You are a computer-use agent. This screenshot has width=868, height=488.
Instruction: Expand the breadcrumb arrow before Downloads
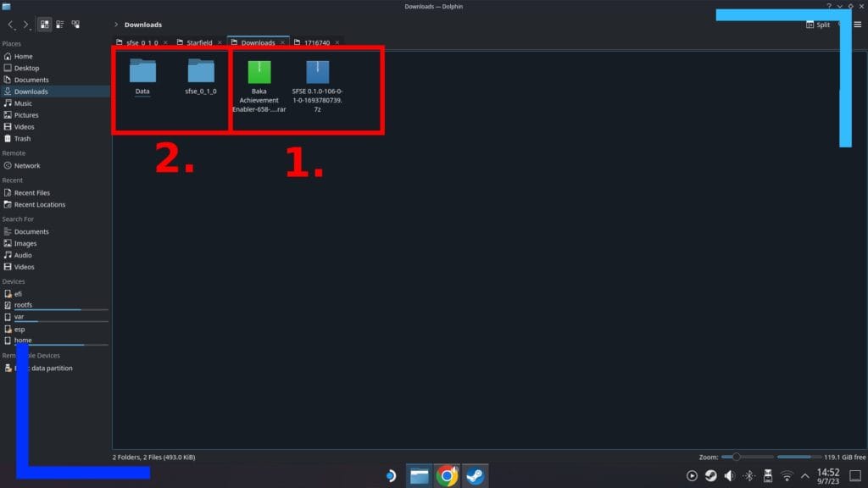pyautogui.click(x=116, y=25)
